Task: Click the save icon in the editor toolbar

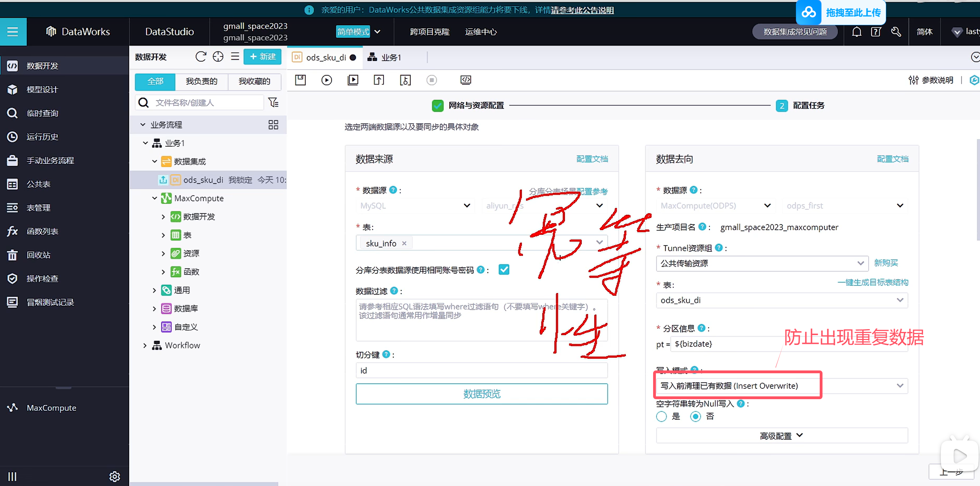Action: (300, 80)
